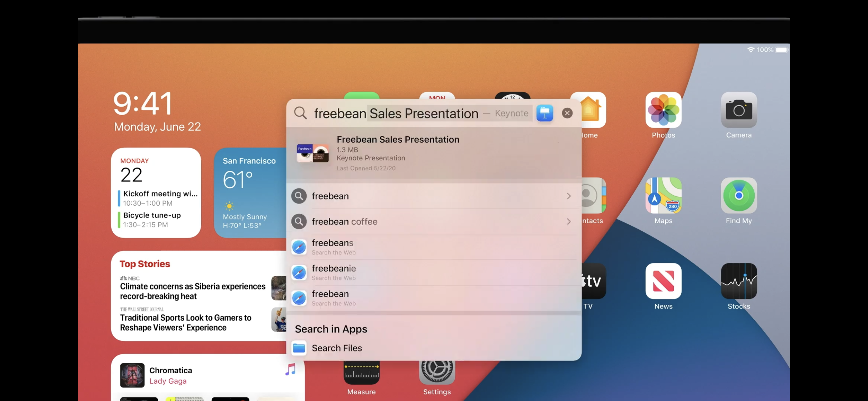This screenshot has height=401, width=868.
Task: Open the Siberia climate concerns news story
Action: (x=192, y=291)
